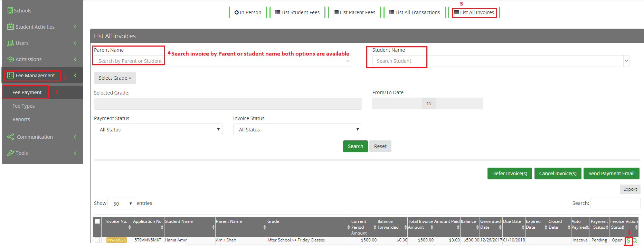Focus the From date field
The image size is (644, 248).
tap(397, 103)
